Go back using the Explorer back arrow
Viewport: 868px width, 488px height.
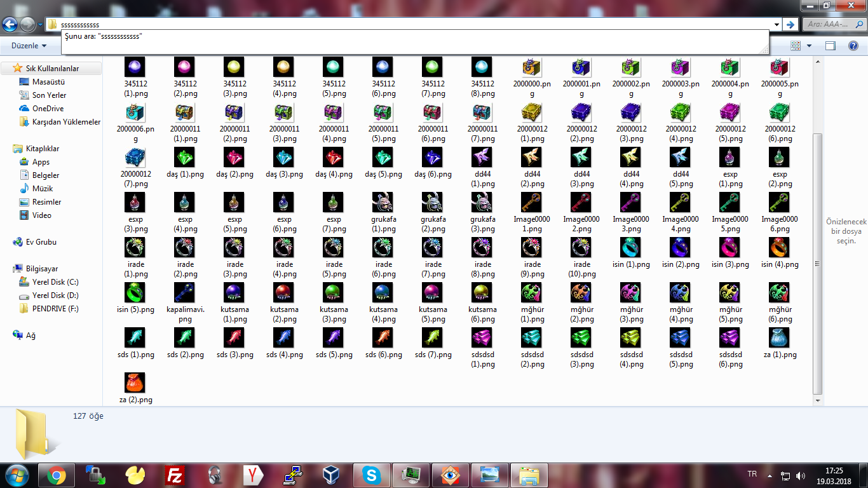(x=10, y=25)
